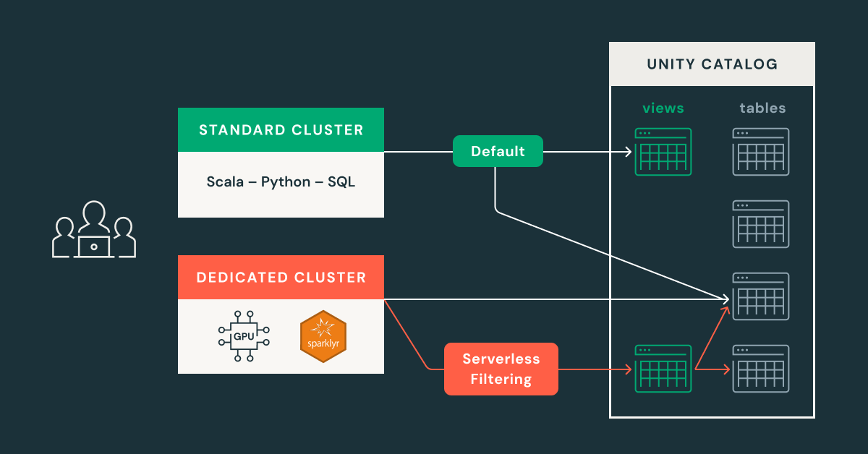Screen dimensions: 868x454
Task: Click the UNITY CATALOG title
Action: click(712, 64)
